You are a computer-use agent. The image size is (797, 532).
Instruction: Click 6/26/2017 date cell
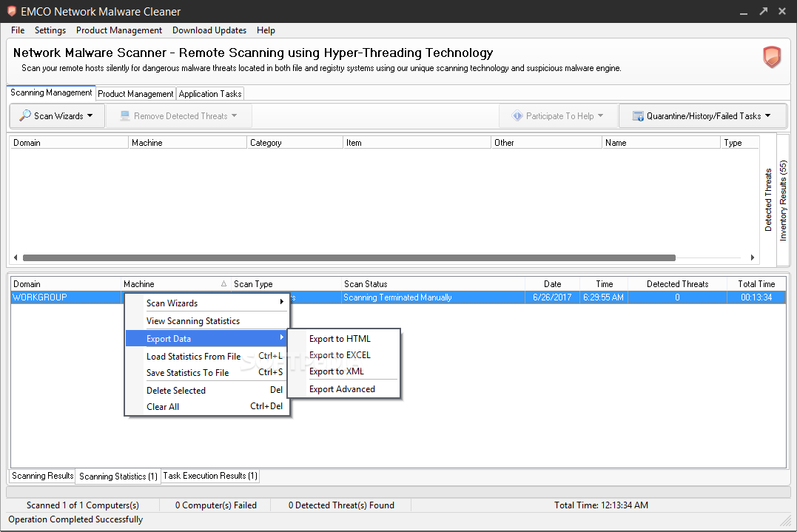click(x=553, y=297)
